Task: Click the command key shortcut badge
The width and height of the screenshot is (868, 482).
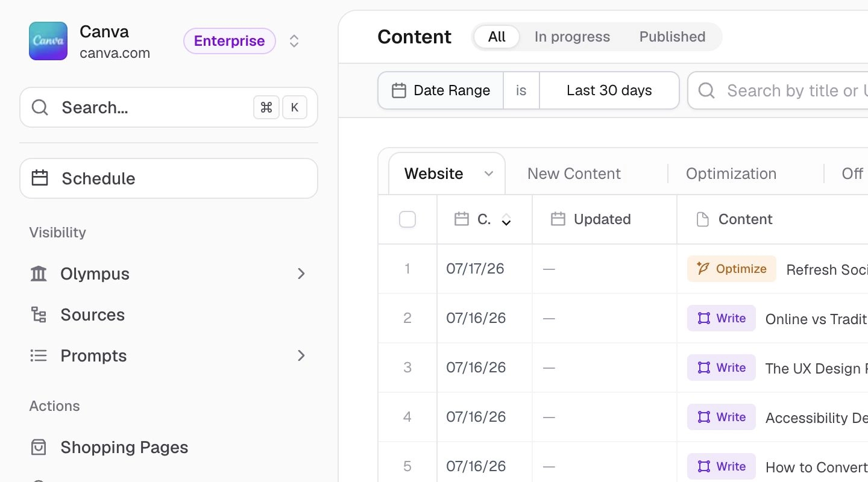Action: [x=266, y=107]
